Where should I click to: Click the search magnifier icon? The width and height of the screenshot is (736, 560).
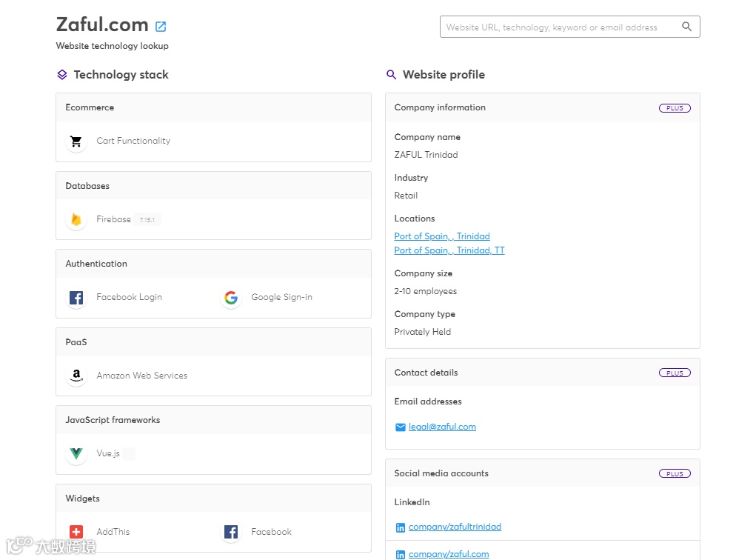tap(686, 27)
